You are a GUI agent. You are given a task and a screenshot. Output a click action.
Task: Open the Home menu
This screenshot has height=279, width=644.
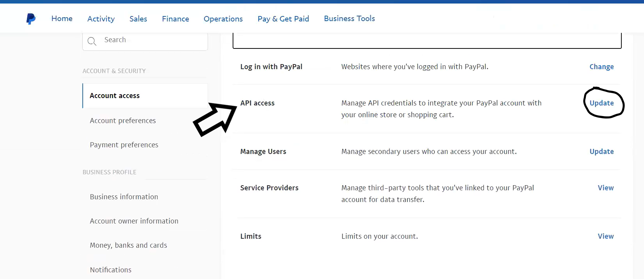pos(62,18)
